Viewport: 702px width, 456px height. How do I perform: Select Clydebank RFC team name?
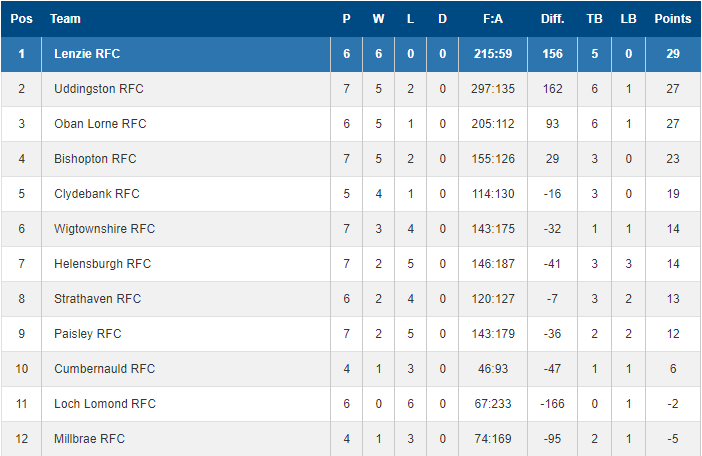coord(97,194)
